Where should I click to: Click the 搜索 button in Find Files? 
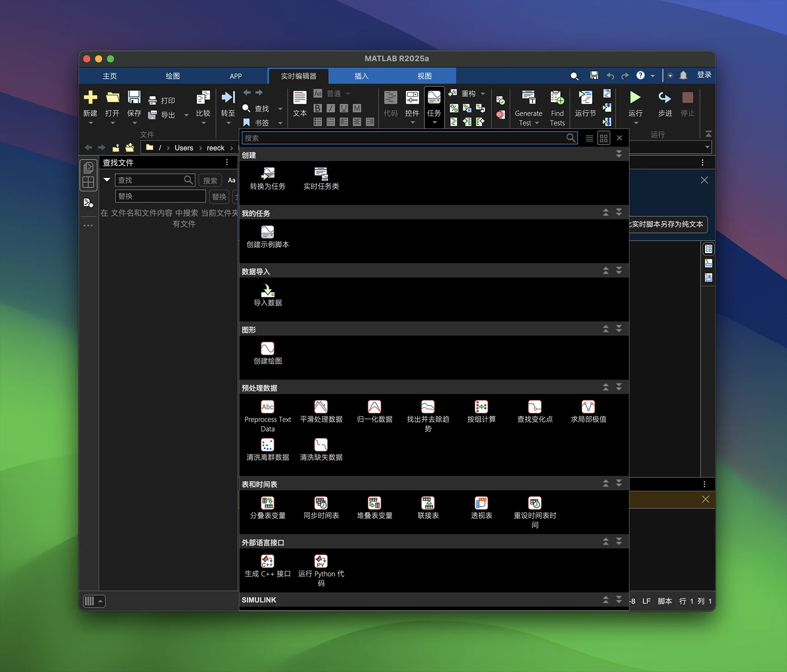tap(210, 181)
